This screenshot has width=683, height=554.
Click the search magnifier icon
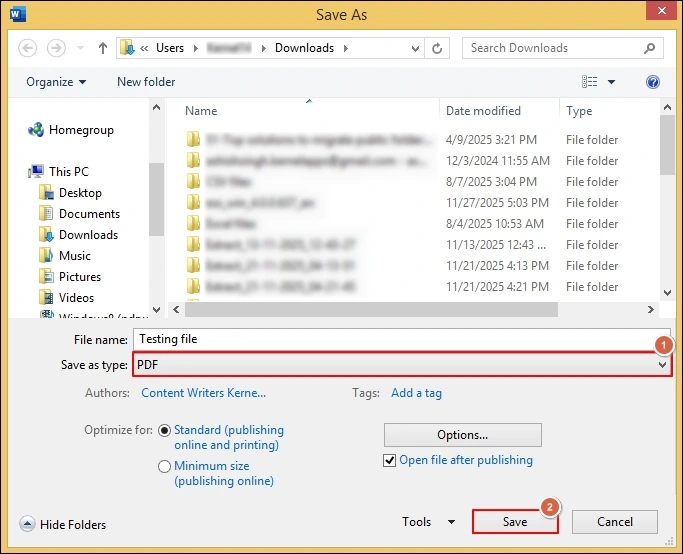click(649, 48)
